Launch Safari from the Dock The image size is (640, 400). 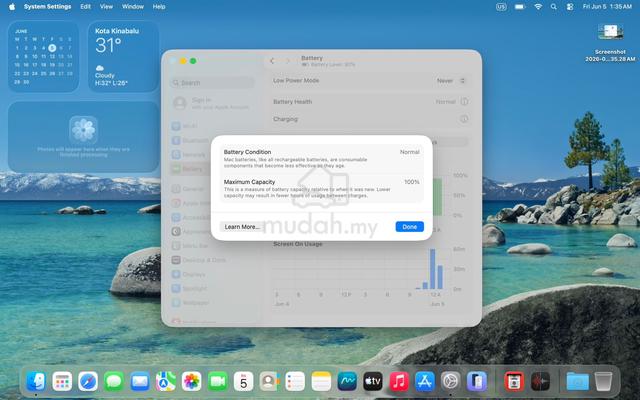coord(88,382)
